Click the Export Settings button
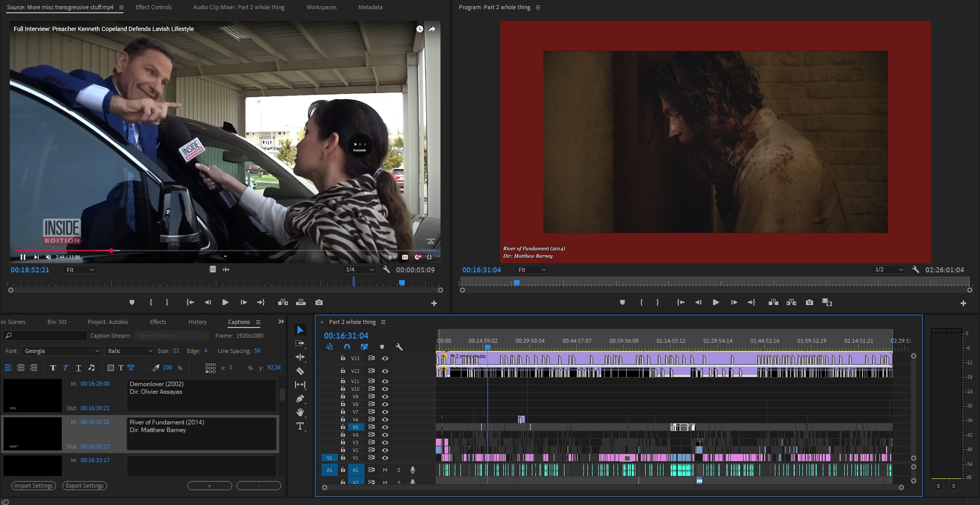This screenshot has height=505, width=980. (85, 486)
